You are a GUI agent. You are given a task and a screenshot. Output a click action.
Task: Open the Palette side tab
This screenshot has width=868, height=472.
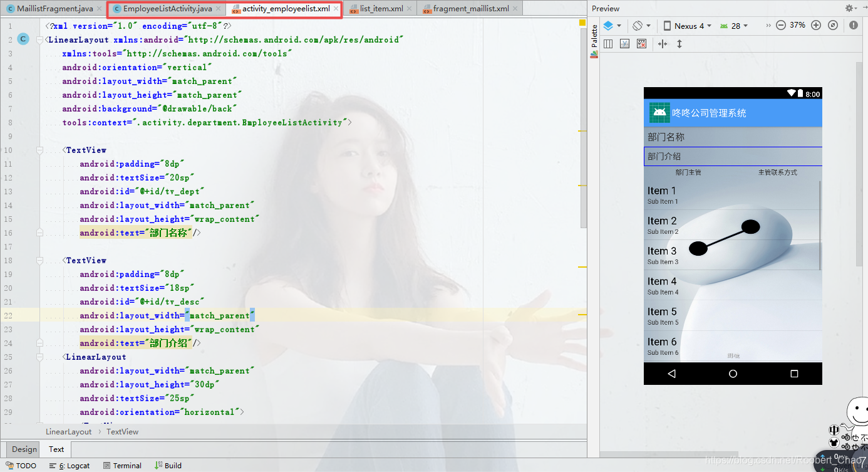click(594, 43)
